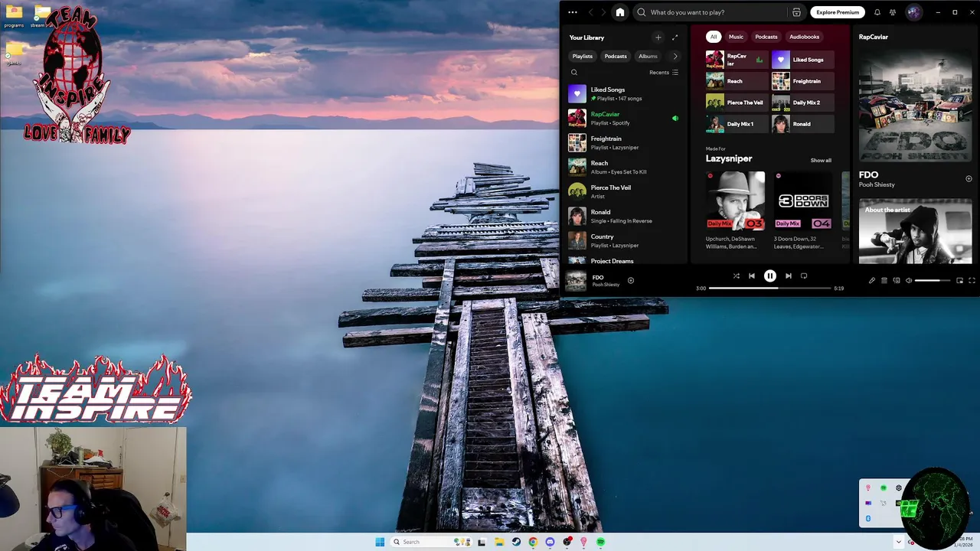
Task: Expand Your Library with the arrows icon
Action: click(675, 37)
